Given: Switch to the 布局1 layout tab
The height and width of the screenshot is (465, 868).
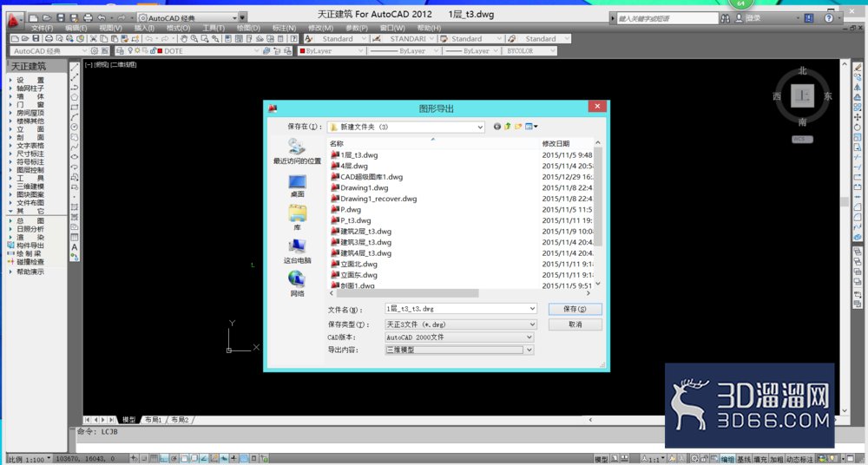Looking at the screenshot, I should 154,420.
